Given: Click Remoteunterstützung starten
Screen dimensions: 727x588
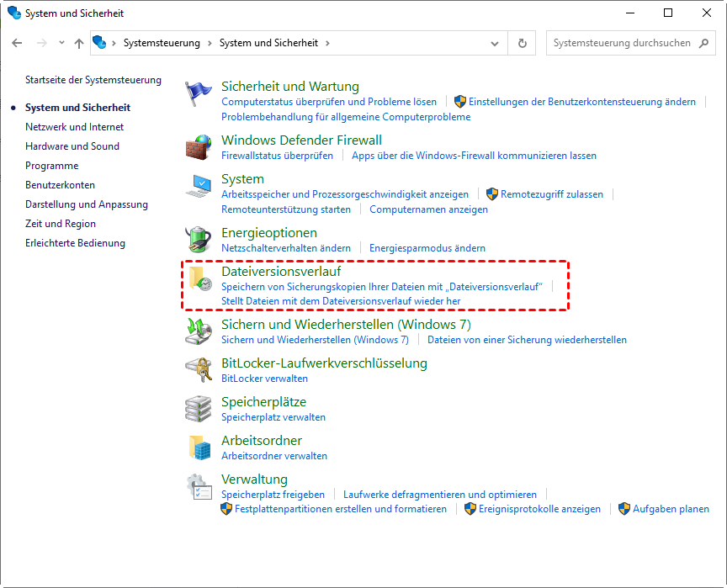Looking at the screenshot, I should (x=285, y=209).
